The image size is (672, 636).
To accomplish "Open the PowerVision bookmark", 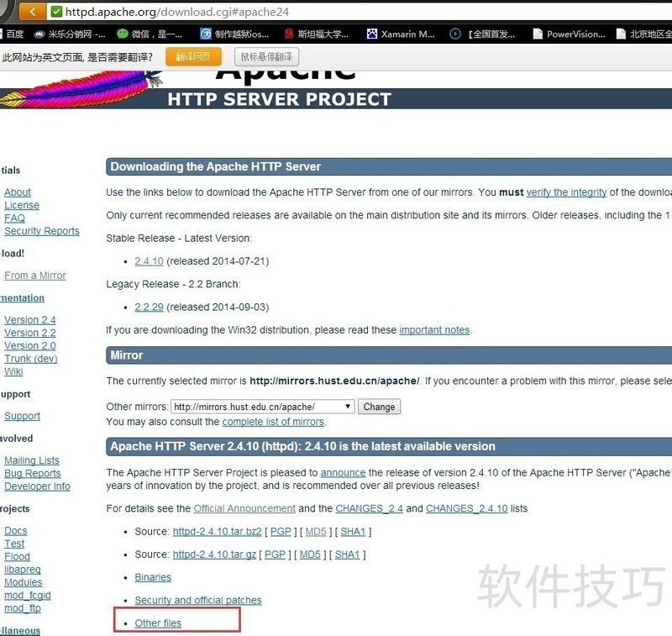I will click(x=569, y=34).
